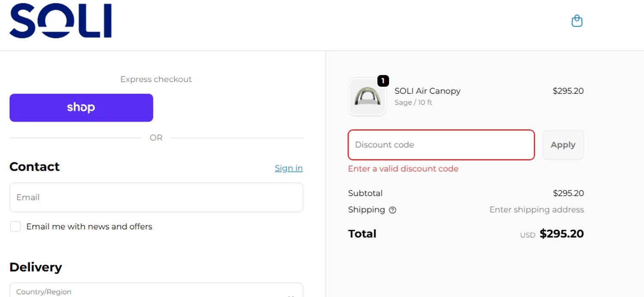Viewport: 644px width, 297px height.
Task: Click the quantity badge on the canopy thumbnail
Action: (x=383, y=81)
